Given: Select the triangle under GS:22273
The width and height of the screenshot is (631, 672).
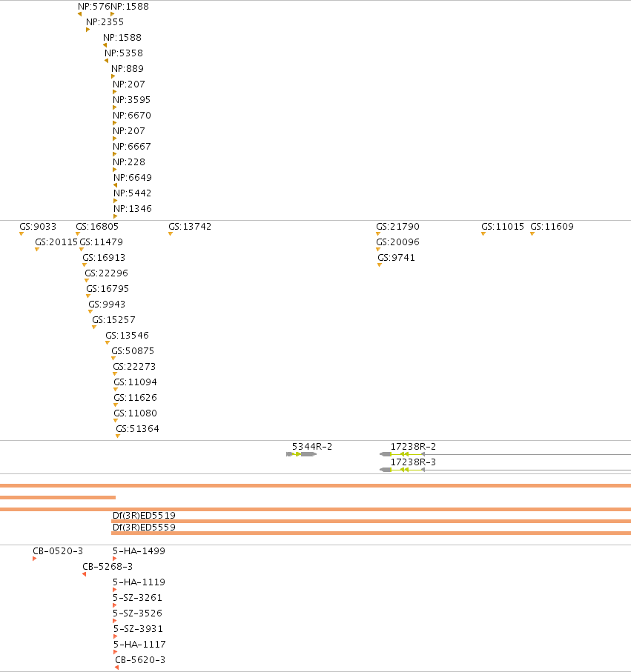Looking at the screenshot, I should click(x=115, y=373).
